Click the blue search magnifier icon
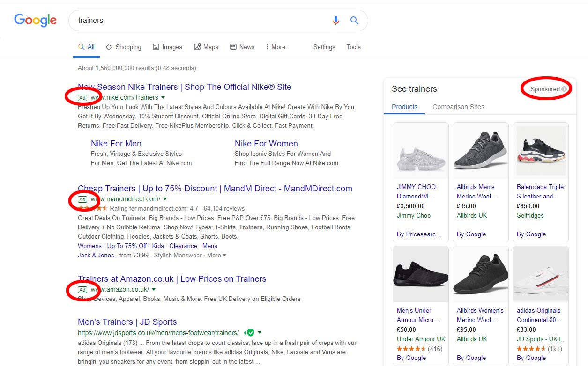This screenshot has height=366, width=588. point(355,21)
